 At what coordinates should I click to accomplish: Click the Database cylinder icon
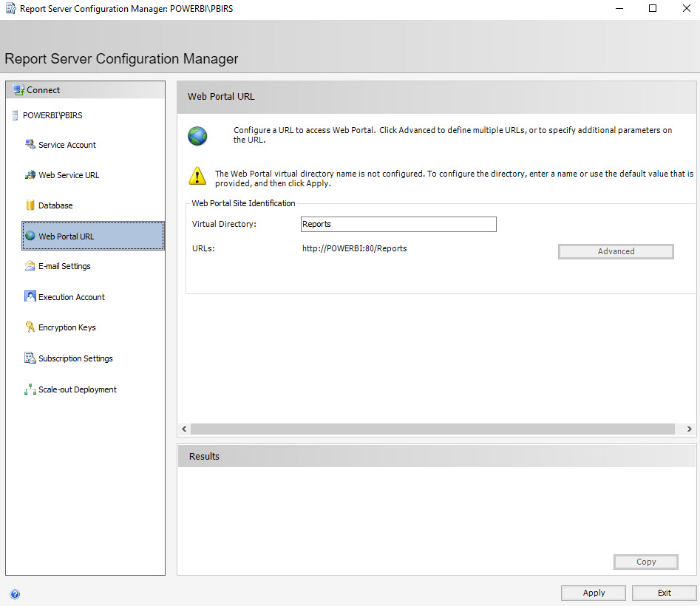30,205
